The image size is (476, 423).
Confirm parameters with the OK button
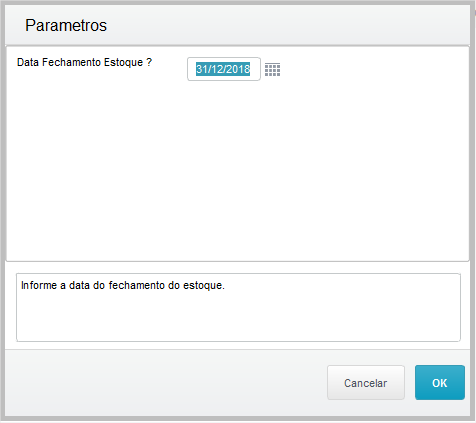[x=440, y=382]
